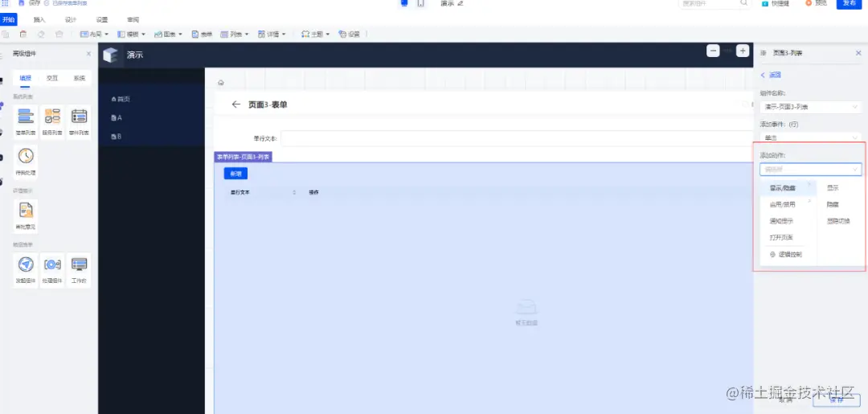Zoom out with the minus button

click(713, 51)
